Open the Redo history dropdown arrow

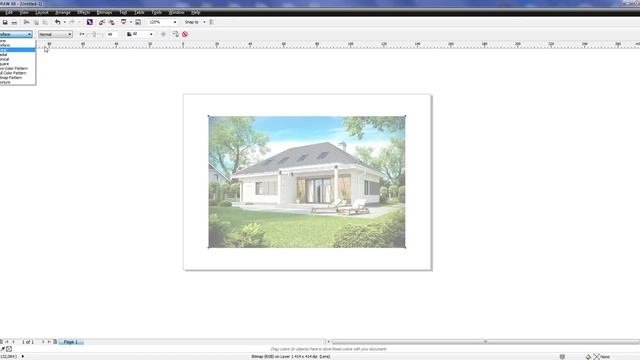(x=79, y=22)
